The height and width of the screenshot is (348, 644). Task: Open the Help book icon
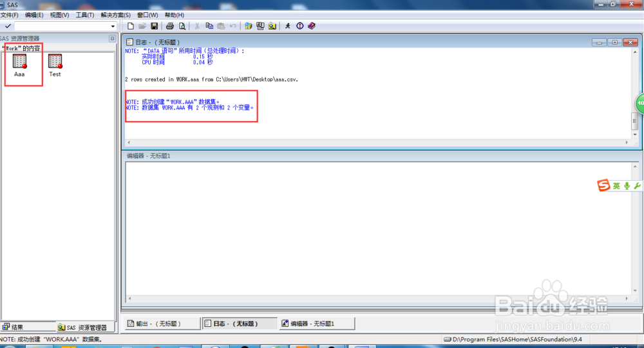click(x=312, y=26)
